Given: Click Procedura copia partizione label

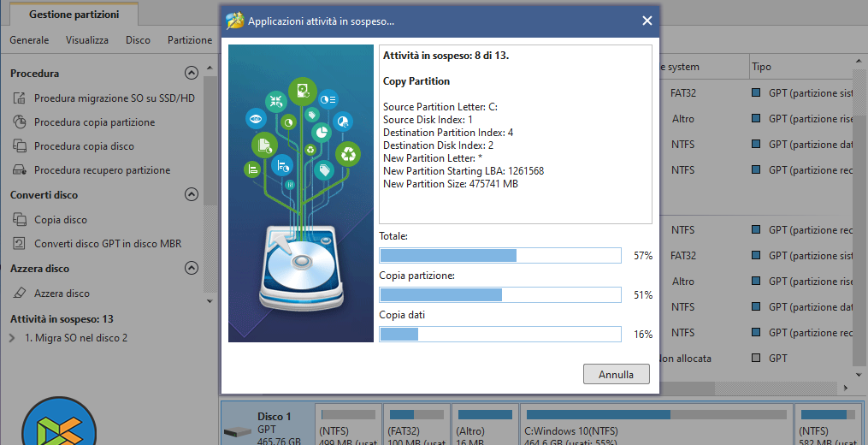Looking at the screenshot, I should (95, 122).
